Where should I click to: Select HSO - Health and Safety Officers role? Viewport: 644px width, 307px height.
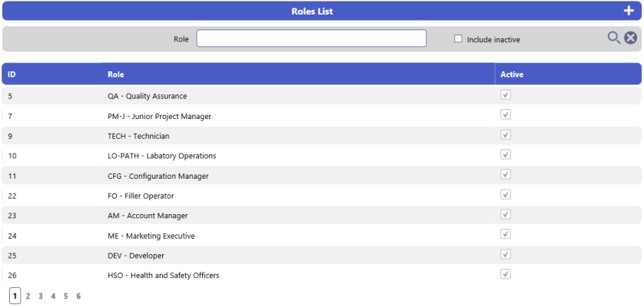[x=164, y=276]
